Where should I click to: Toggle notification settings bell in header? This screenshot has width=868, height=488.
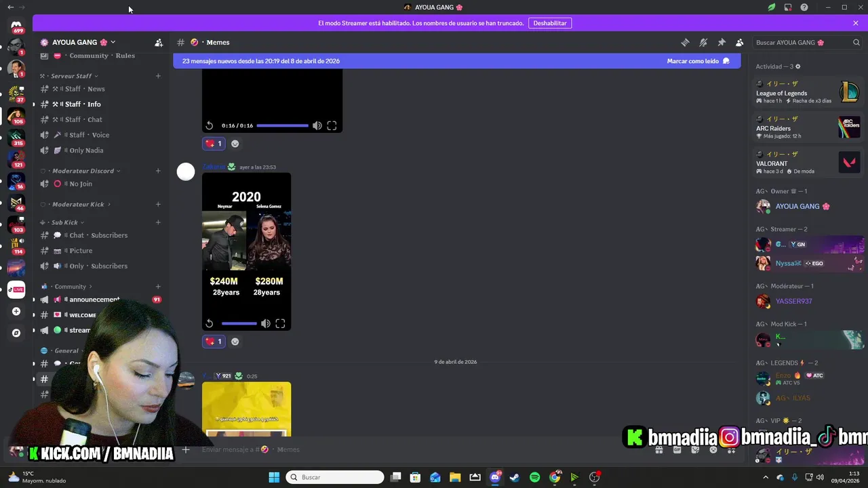[x=703, y=42]
